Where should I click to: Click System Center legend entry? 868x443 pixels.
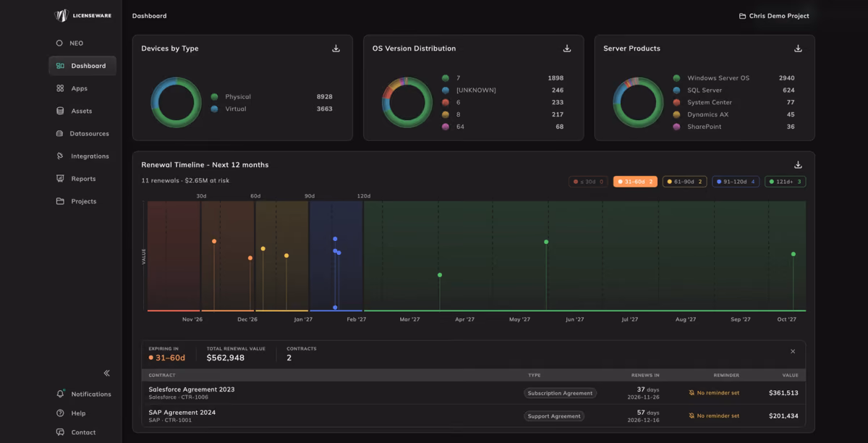(733, 102)
